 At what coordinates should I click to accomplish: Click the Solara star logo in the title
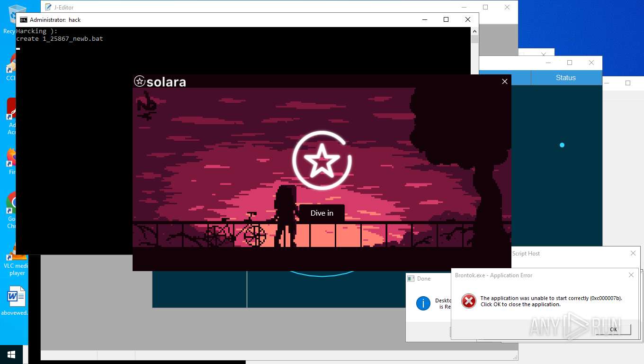[x=139, y=81]
